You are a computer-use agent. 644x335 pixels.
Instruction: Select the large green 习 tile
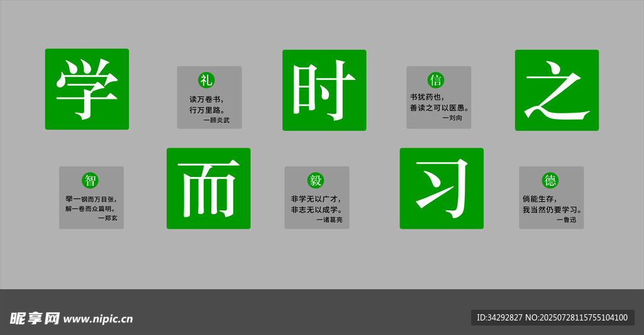[x=441, y=188]
